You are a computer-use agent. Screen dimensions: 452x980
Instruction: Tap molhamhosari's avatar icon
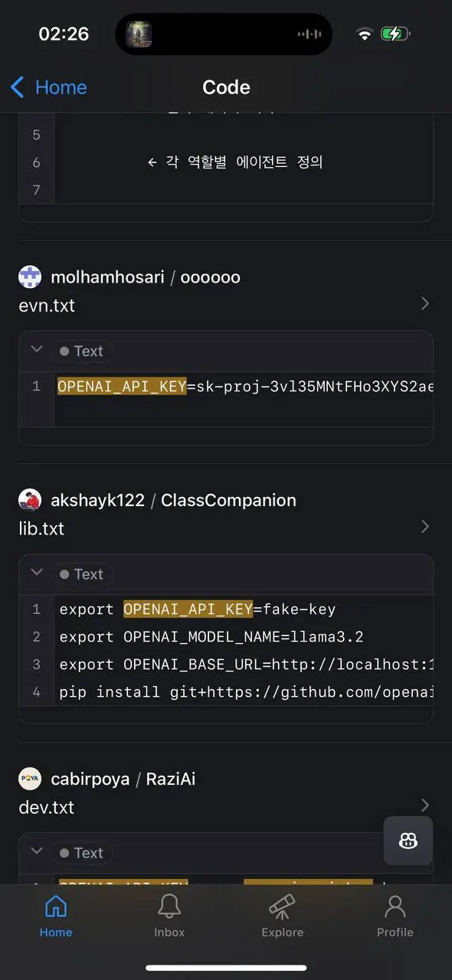point(30,277)
